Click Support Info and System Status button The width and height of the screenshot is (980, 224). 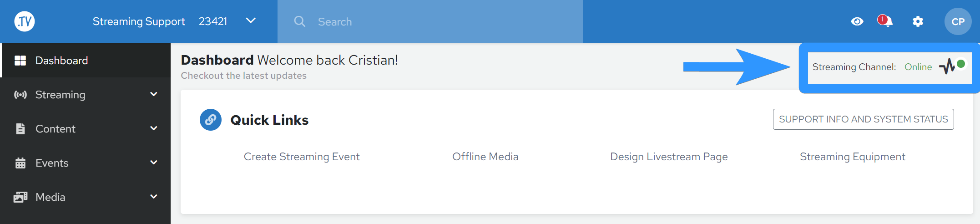coord(863,119)
